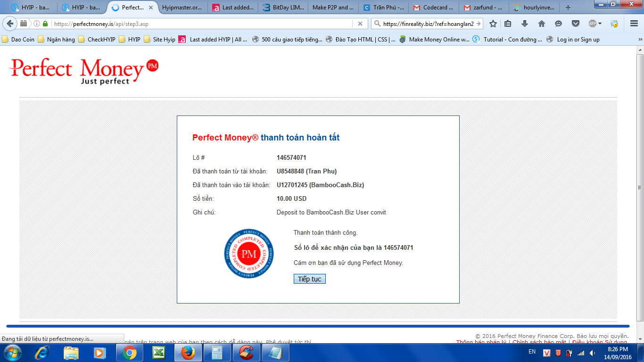Click the Tiếp tục button
Viewport: 644px width, 362px height.
point(309,279)
